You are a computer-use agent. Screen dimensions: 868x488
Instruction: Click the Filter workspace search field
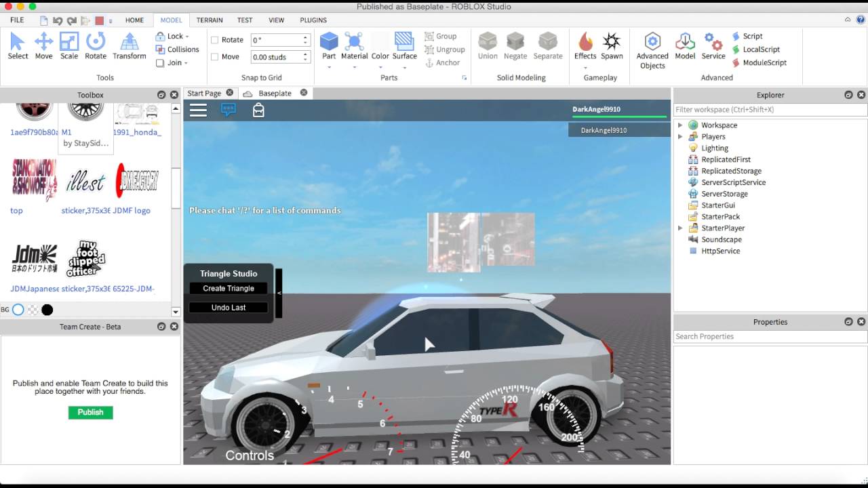coord(770,110)
